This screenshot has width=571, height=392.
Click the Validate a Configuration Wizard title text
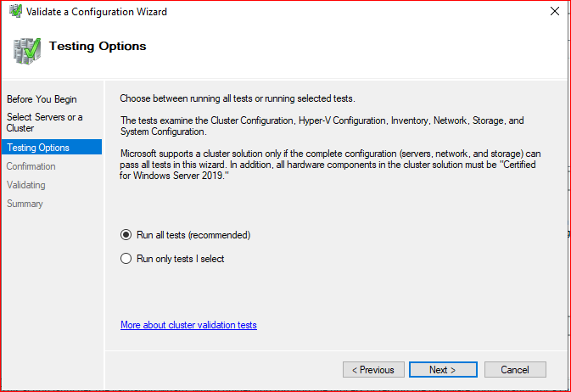pos(97,12)
